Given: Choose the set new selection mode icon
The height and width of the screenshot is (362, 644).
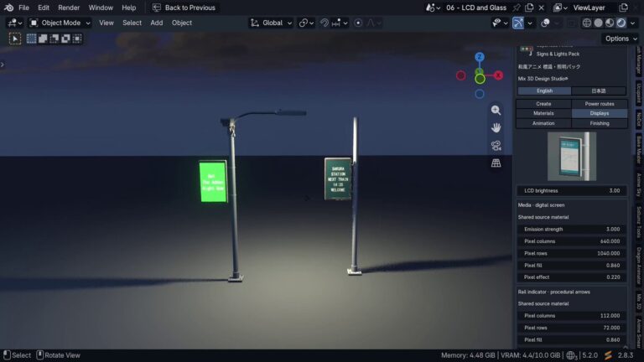Looking at the screenshot, I should click(x=31, y=39).
